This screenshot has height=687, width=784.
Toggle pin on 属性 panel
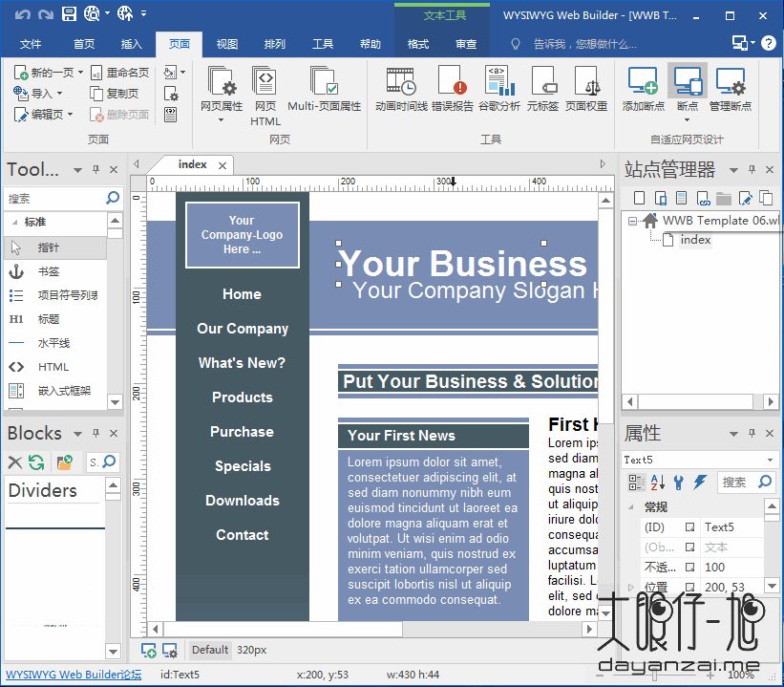(752, 433)
